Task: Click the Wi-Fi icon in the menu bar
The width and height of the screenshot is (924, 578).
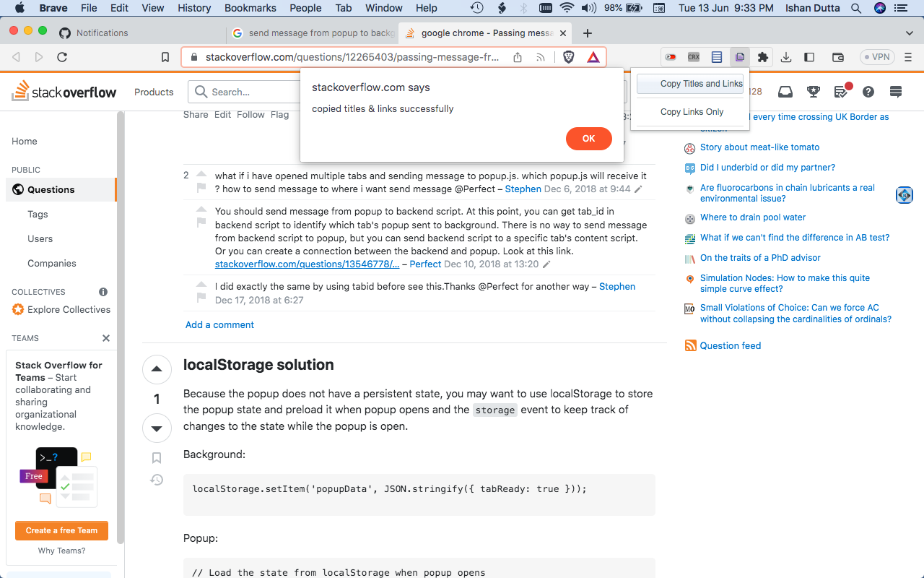Action: [567, 8]
